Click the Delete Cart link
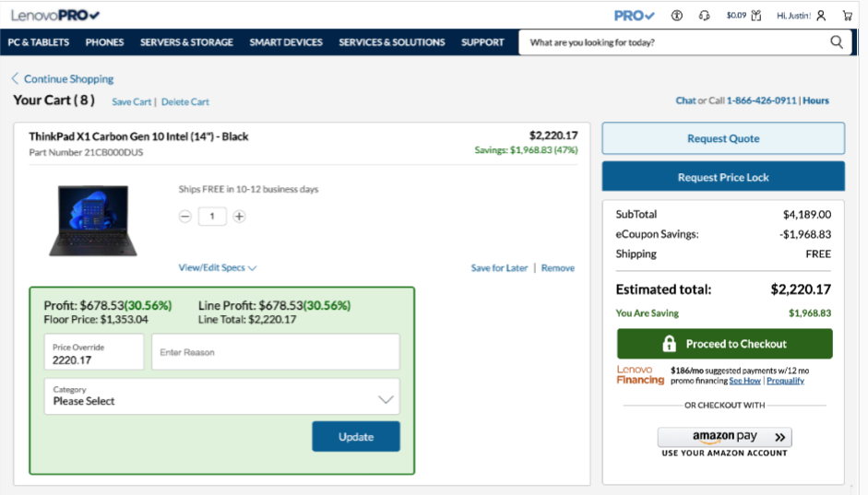 (x=184, y=101)
